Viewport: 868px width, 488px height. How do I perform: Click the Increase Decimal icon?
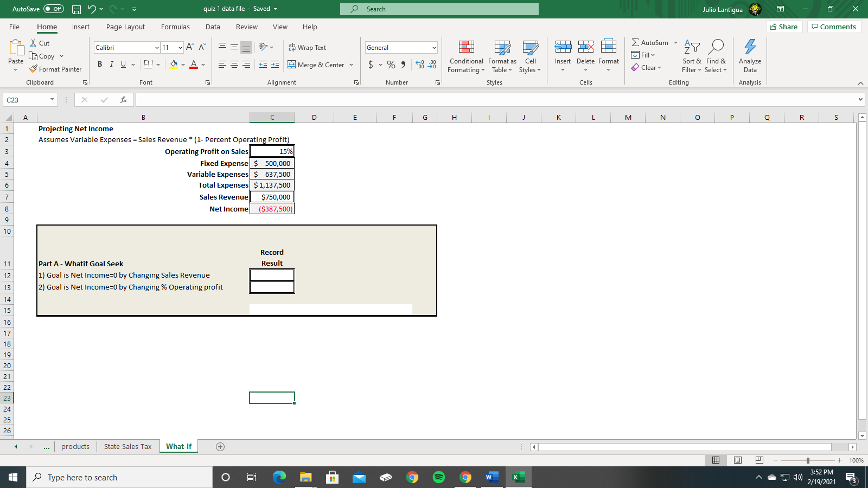pos(418,65)
